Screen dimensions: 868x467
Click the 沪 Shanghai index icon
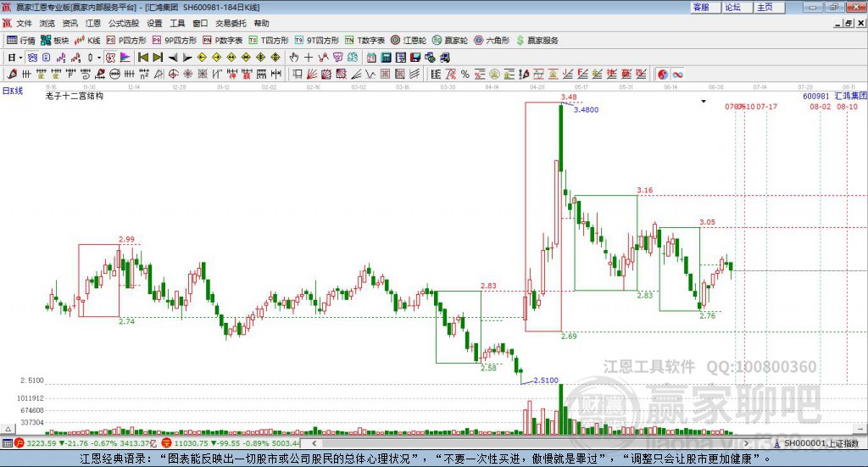(x=19, y=443)
